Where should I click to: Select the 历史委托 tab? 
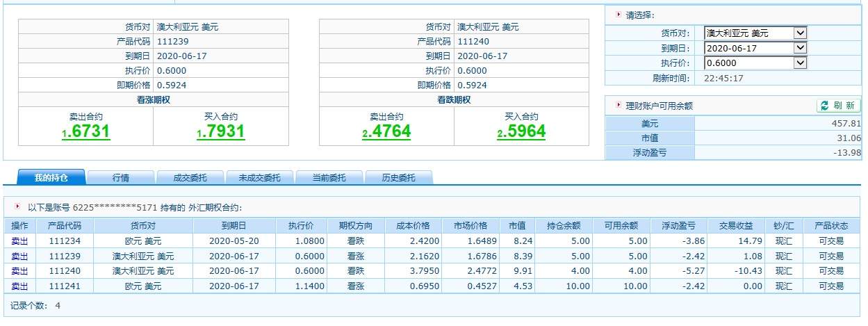pos(398,177)
